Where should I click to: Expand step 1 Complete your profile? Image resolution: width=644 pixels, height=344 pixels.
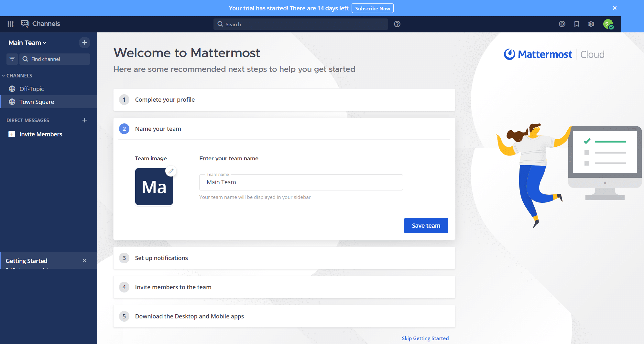pyautogui.click(x=284, y=100)
